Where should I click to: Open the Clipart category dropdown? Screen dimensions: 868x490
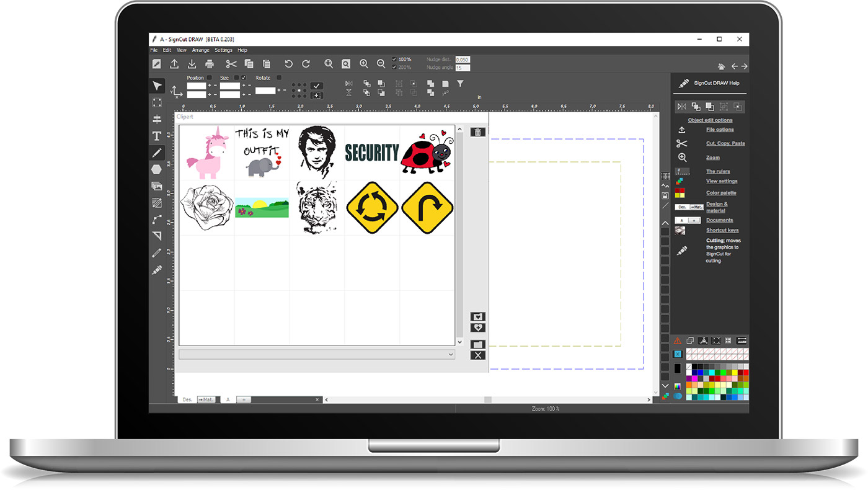[317, 354]
